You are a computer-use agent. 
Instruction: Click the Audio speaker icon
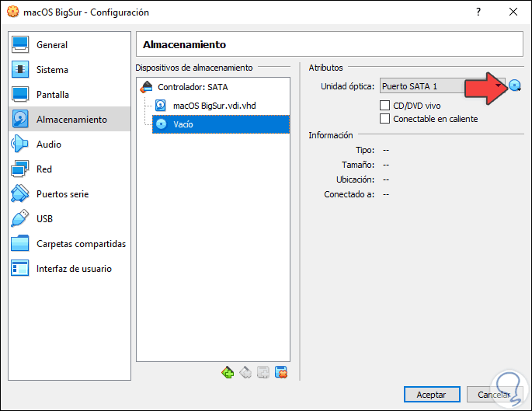[19, 144]
